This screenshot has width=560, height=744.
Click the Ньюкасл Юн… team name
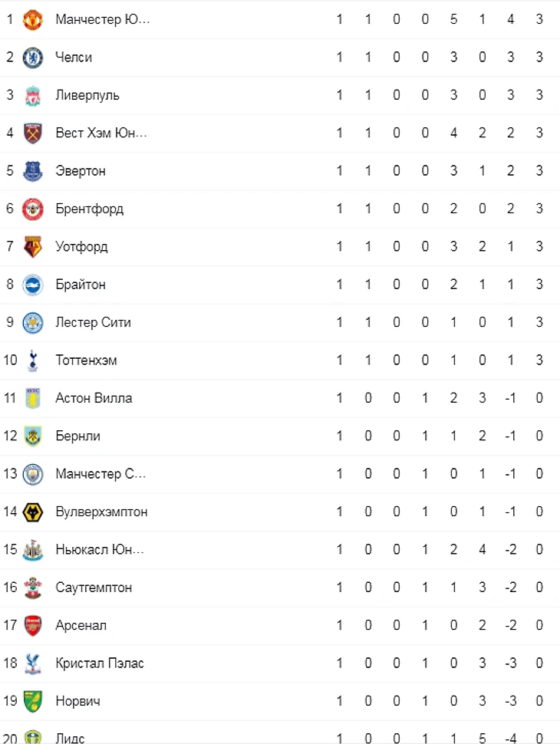tap(100, 549)
